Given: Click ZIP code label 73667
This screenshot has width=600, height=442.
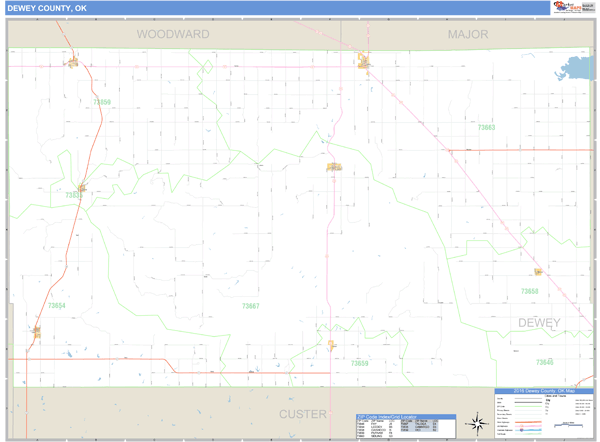Looking at the screenshot, I should [x=250, y=306].
